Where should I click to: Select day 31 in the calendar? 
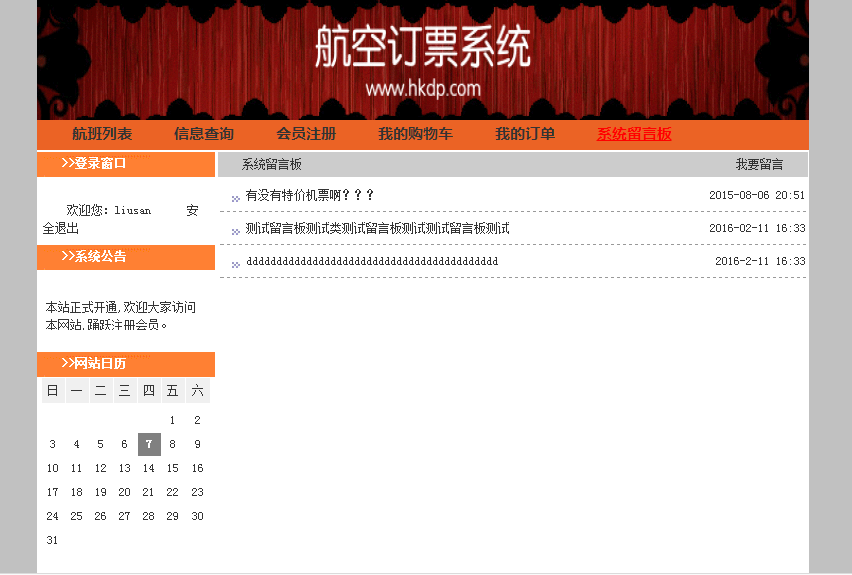pyautogui.click(x=52, y=540)
